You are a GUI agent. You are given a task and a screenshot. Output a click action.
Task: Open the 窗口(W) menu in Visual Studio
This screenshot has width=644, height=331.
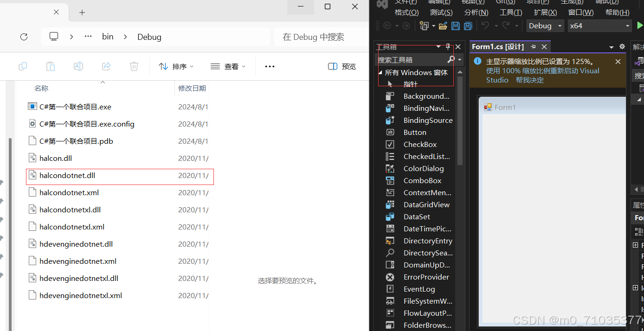(x=581, y=13)
